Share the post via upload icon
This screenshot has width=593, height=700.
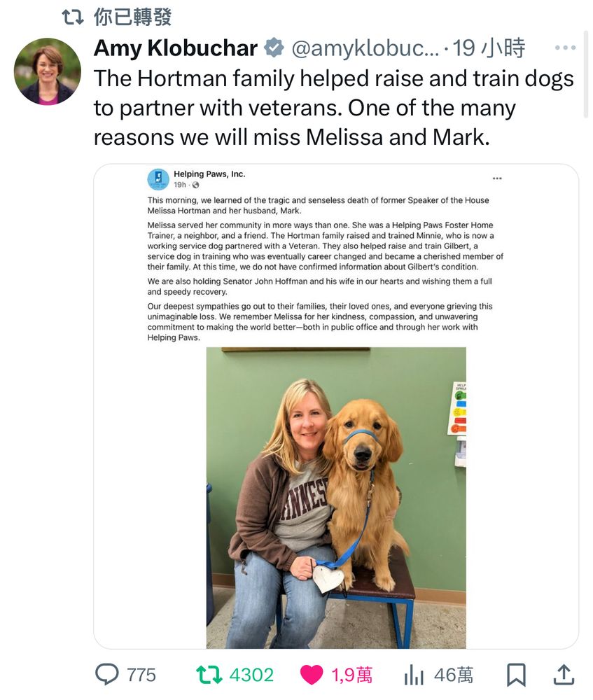coord(564,675)
